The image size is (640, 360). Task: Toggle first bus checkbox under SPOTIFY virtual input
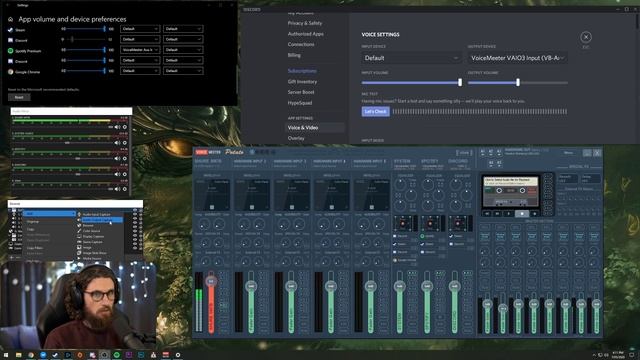coord(423,236)
